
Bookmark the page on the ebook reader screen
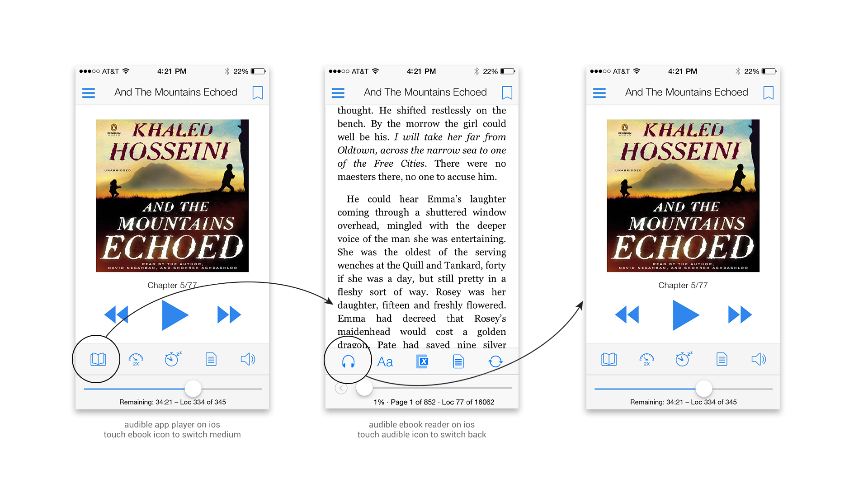507,93
